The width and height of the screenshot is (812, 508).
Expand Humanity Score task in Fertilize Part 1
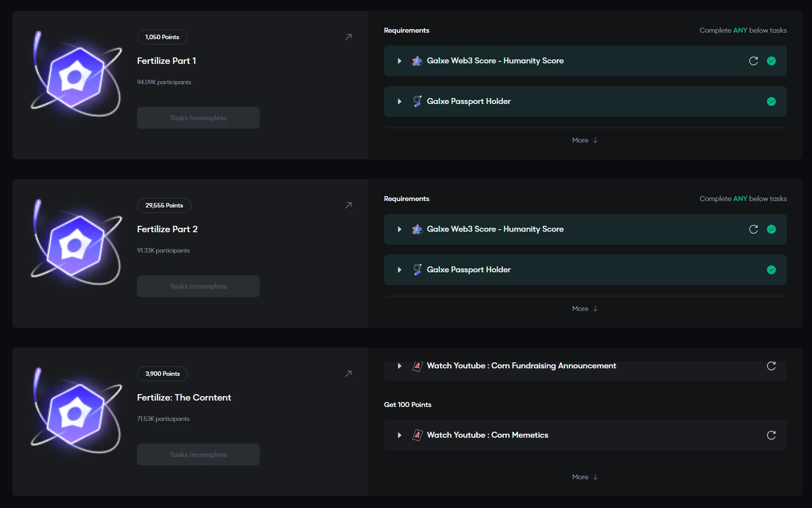(399, 61)
